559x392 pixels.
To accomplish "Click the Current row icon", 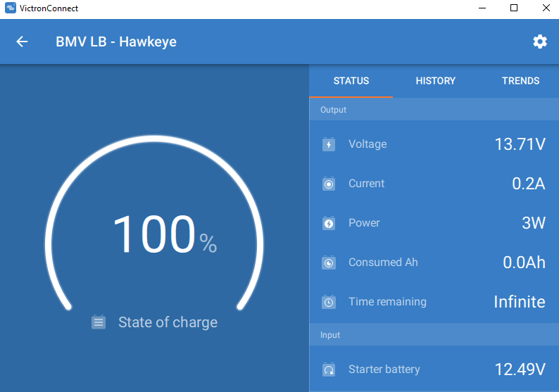I will point(329,184).
